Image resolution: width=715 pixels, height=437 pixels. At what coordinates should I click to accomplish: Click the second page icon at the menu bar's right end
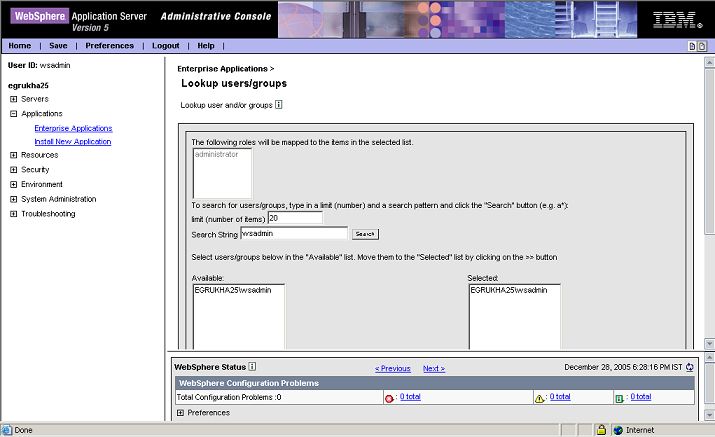click(x=702, y=46)
